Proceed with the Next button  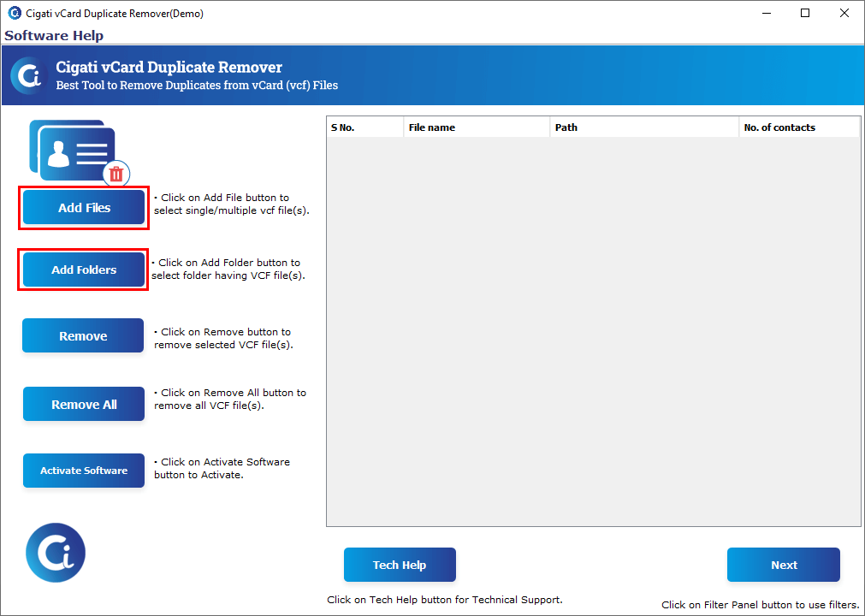point(784,565)
